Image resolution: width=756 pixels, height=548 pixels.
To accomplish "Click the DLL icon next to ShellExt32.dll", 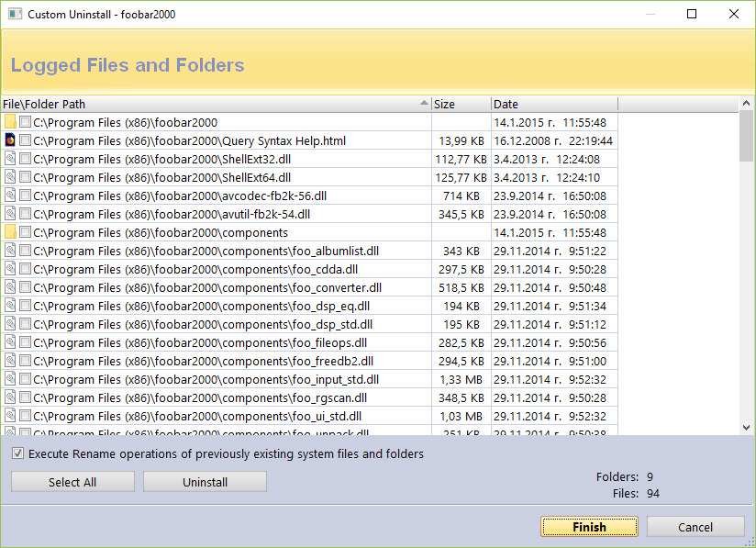I will point(10,159).
